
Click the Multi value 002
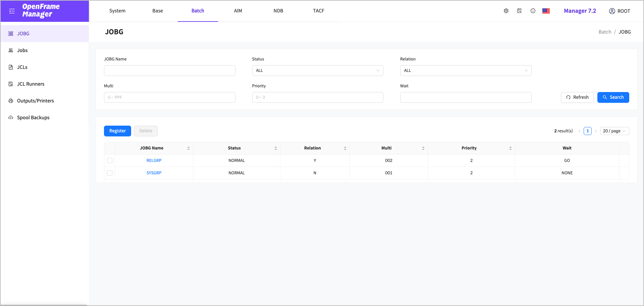tap(388, 161)
